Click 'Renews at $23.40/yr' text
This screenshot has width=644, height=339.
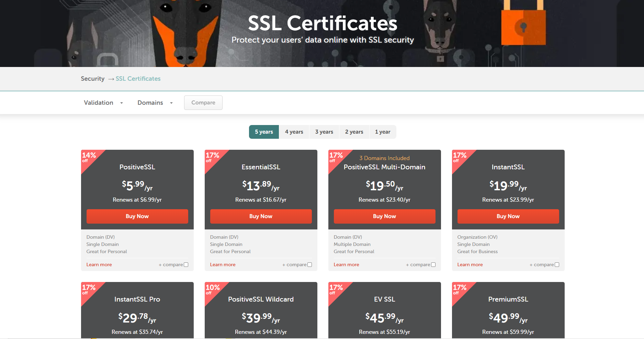385,200
